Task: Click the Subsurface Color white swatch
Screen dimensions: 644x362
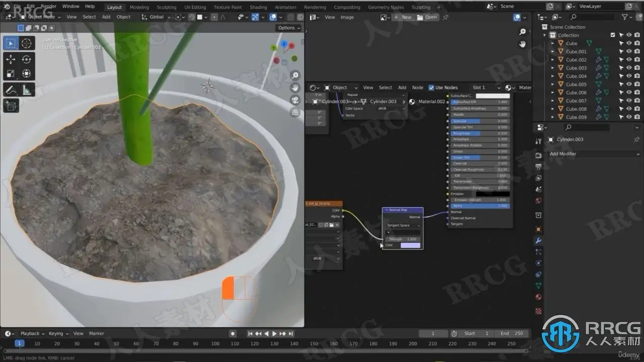Action: pos(493,96)
